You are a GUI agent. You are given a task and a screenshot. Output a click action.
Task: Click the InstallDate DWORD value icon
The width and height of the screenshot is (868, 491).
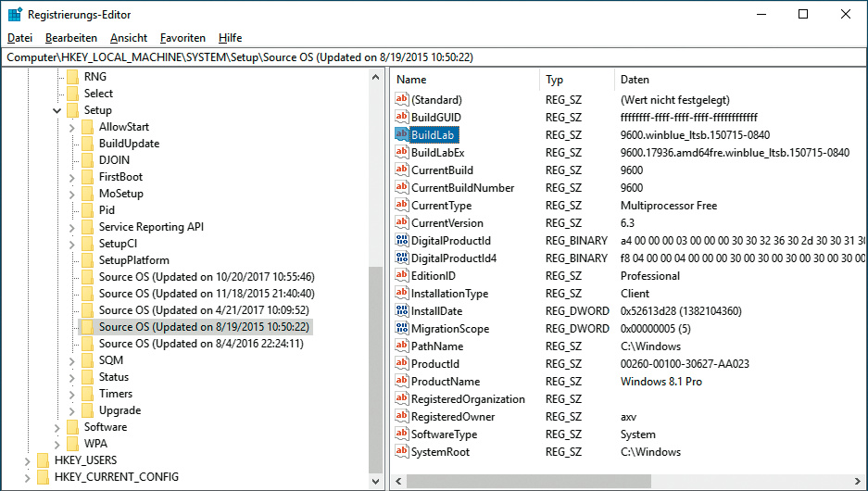click(402, 311)
